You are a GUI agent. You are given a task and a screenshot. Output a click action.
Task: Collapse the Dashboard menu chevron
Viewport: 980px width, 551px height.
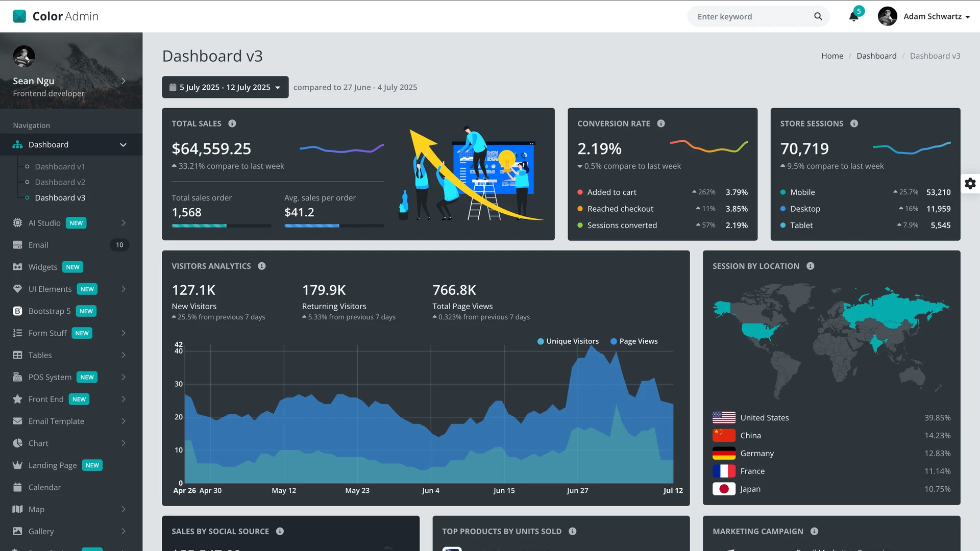point(123,145)
